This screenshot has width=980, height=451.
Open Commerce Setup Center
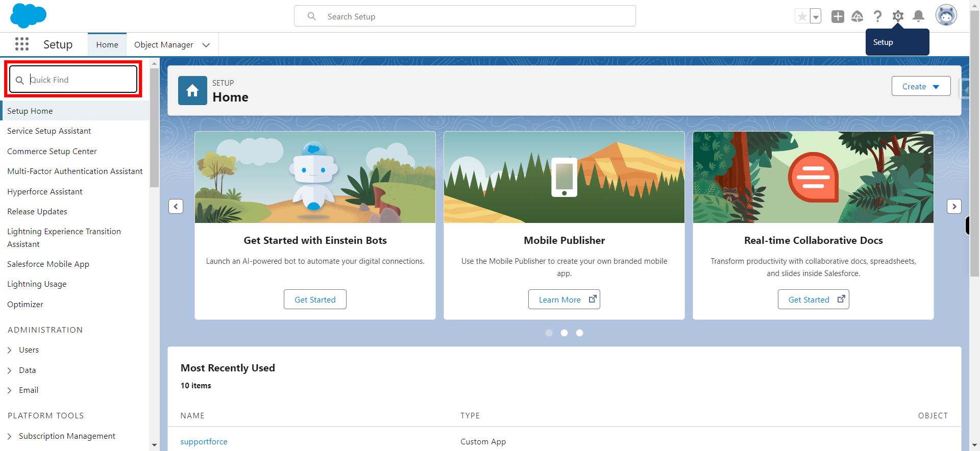pos(52,152)
